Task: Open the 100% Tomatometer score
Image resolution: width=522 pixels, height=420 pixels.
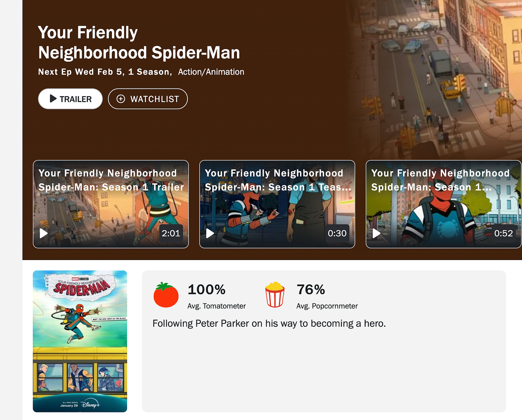Action: point(207,289)
